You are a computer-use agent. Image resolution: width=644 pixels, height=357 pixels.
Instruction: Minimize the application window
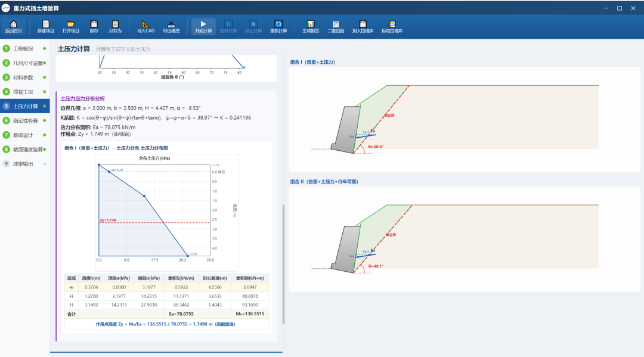click(x=606, y=8)
